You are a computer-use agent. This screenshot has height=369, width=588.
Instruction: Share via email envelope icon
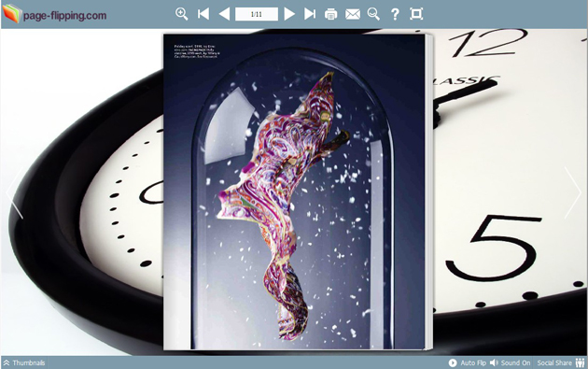[x=353, y=14]
